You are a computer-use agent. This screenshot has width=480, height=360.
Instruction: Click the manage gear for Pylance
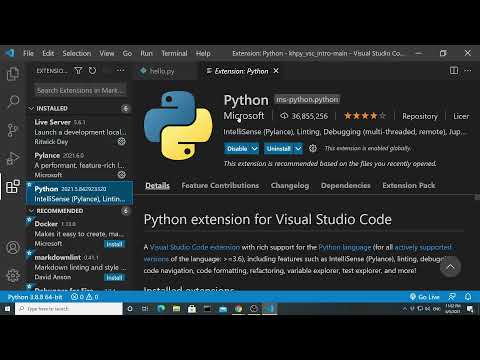[122, 175]
